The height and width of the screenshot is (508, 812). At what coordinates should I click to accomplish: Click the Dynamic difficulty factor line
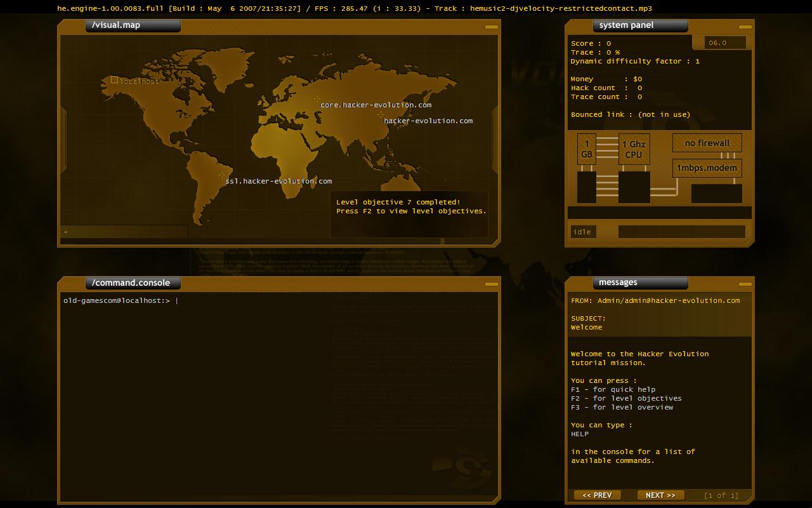(635, 61)
